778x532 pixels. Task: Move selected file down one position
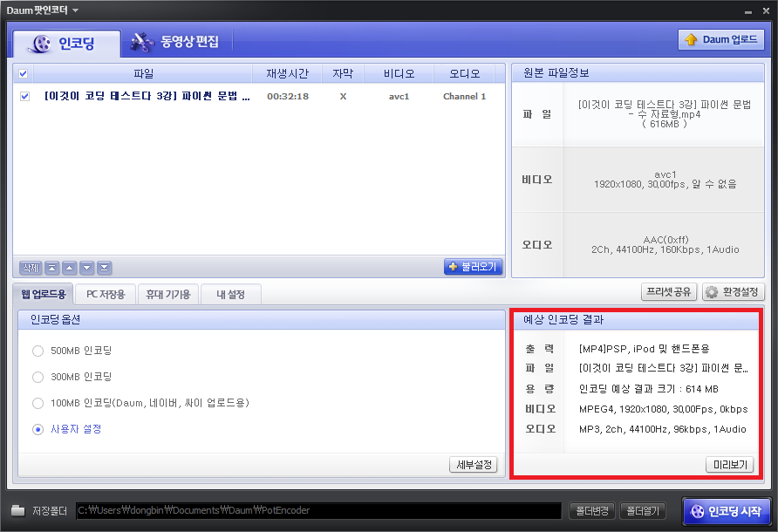click(87, 268)
